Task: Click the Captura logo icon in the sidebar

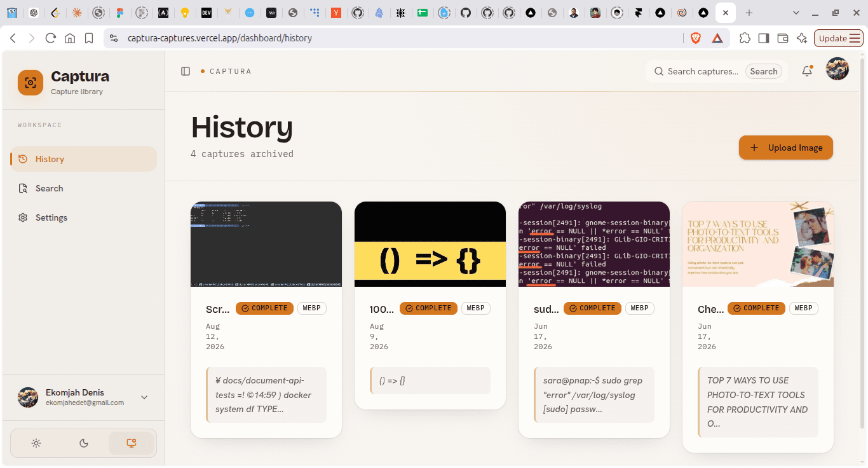Action: pyautogui.click(x=31, y=83)
